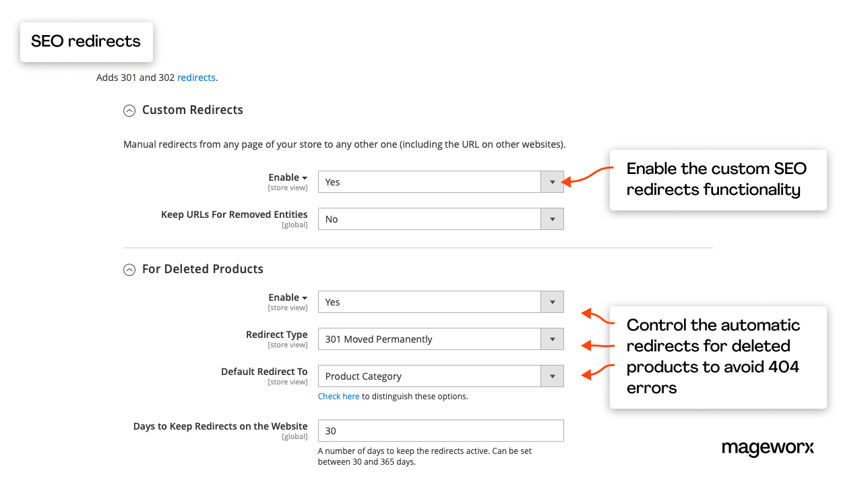Toggle the Custom Redirects heading

[192, 110]
